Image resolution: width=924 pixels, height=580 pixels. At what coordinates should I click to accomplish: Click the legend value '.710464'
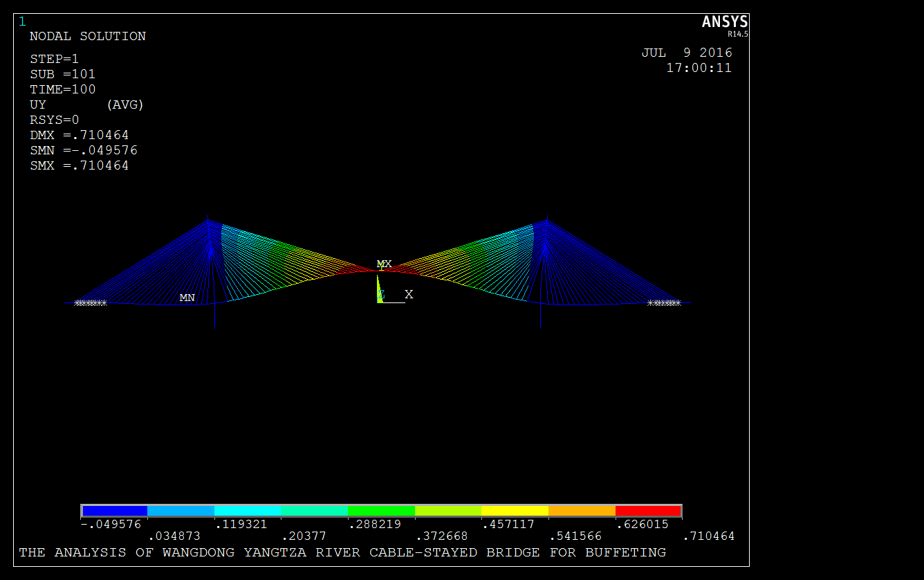709,536
